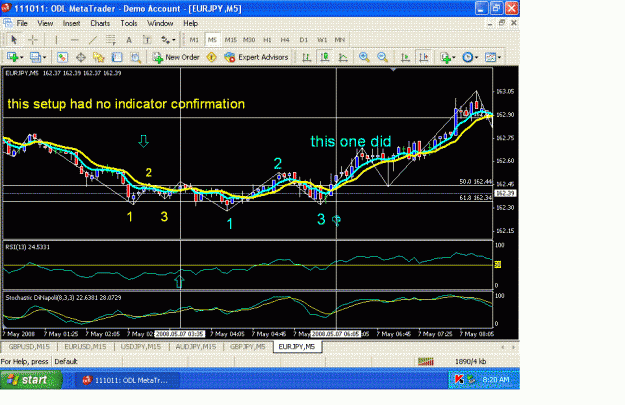
Task: Open the Templates dropdown
Action: (493, 57)
